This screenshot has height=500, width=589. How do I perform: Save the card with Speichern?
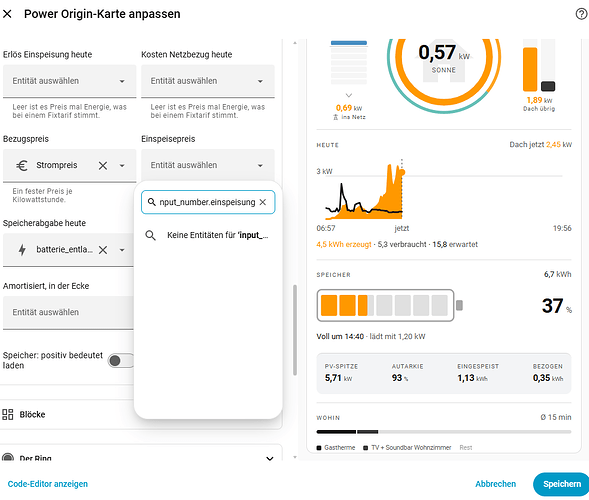click(562, 484)
